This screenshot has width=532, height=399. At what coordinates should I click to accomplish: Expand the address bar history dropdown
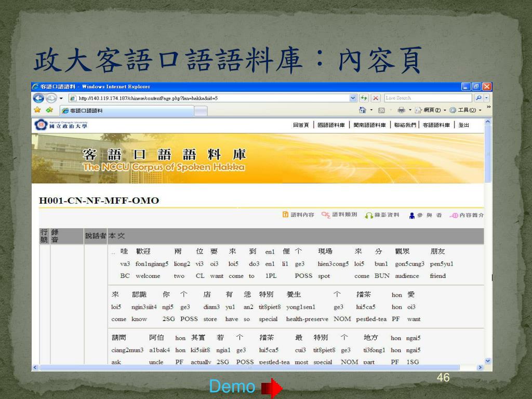[x=353, y=98]
